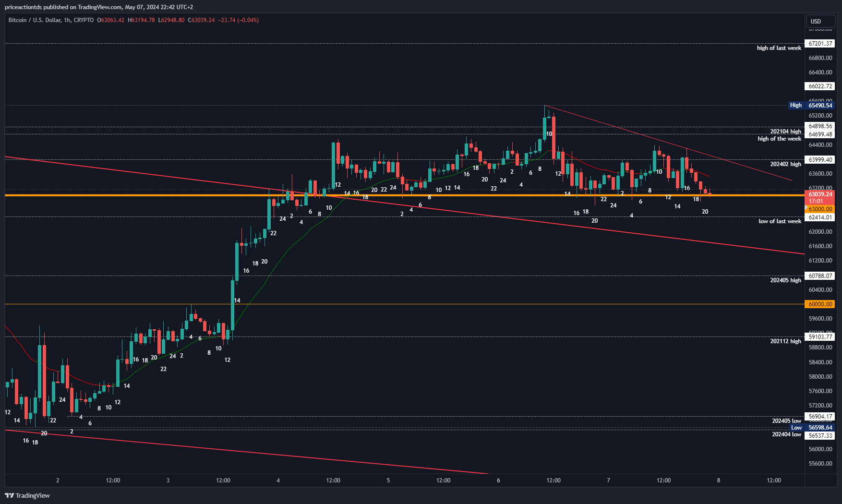Click the change value −23.74 (−0.04%)
Viewport: 842px width, 504px height.
click(x=238, y=20)
